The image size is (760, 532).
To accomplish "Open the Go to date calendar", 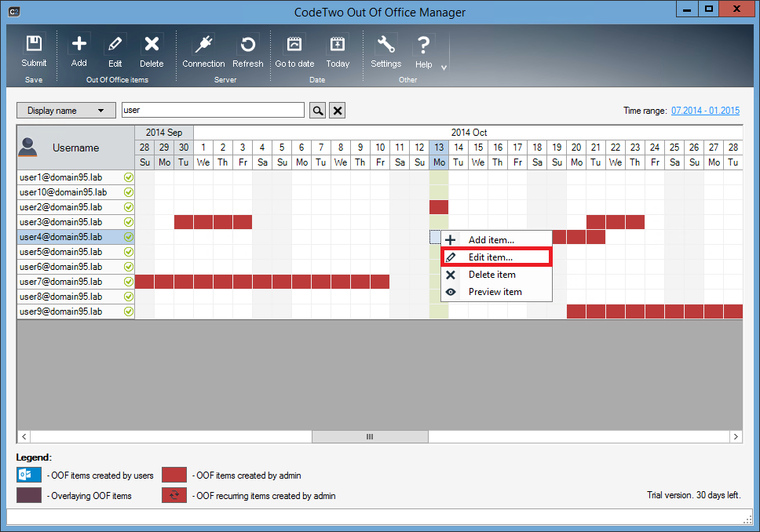I will pyautogui.click(x=294, y=51).
